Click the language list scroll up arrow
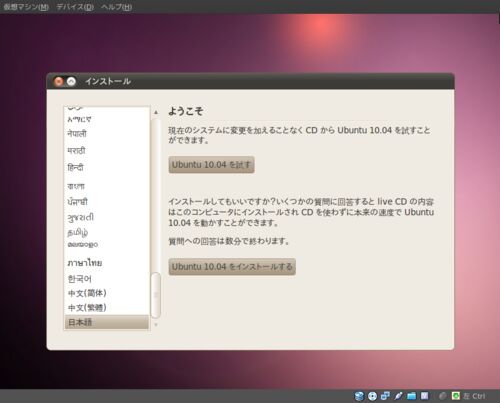The width and height of the screenshot is (500, 403). pos(156,112)
